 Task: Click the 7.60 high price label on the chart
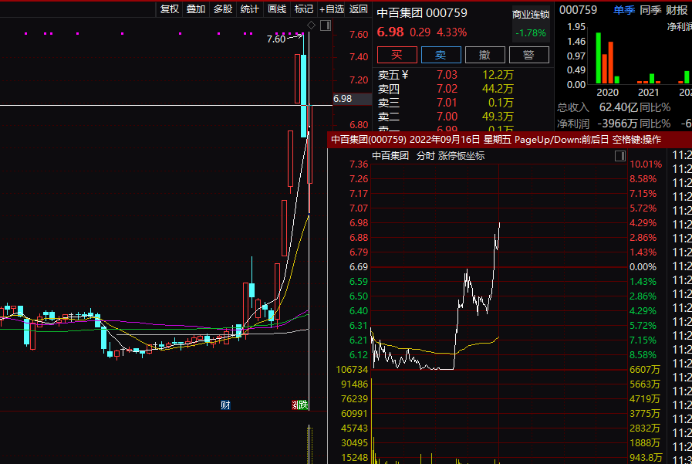point(276,39)
